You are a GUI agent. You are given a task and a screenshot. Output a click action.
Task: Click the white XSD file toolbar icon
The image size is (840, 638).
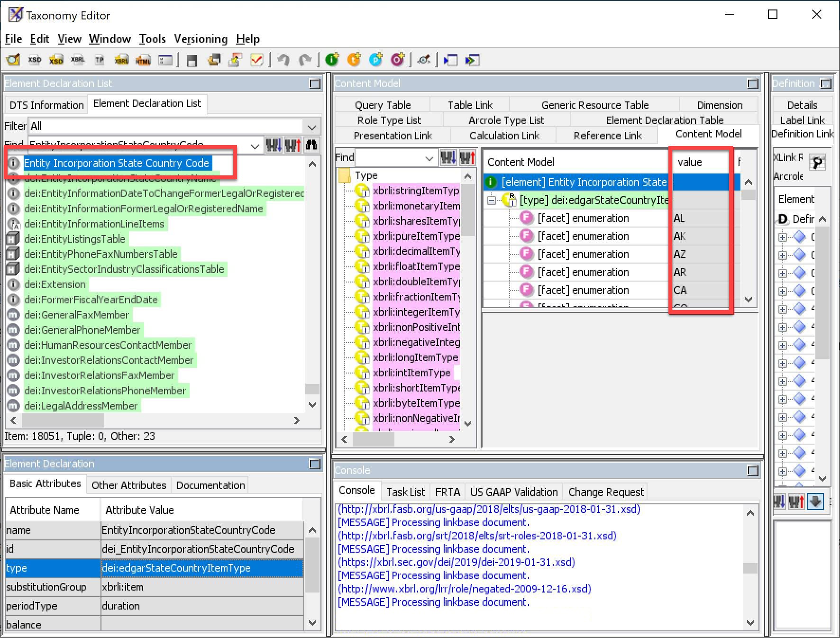tap(35, 60)
